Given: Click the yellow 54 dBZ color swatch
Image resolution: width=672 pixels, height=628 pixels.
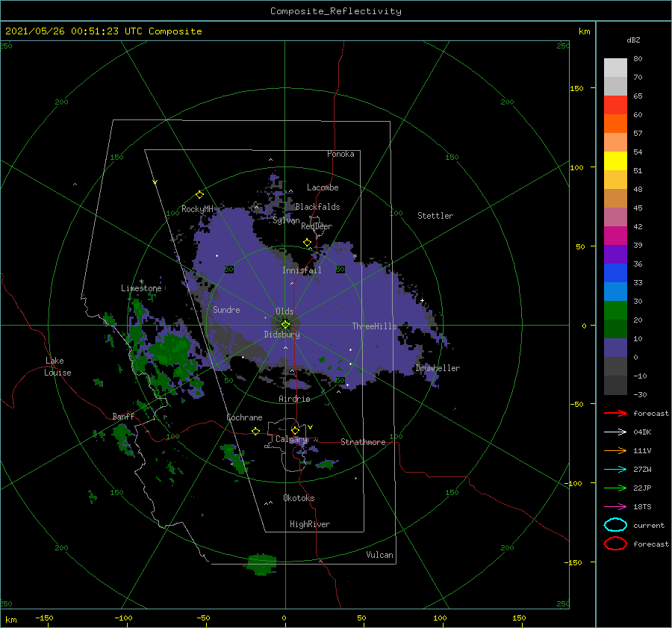Looking at the screenshot, I should coord(615,161).
